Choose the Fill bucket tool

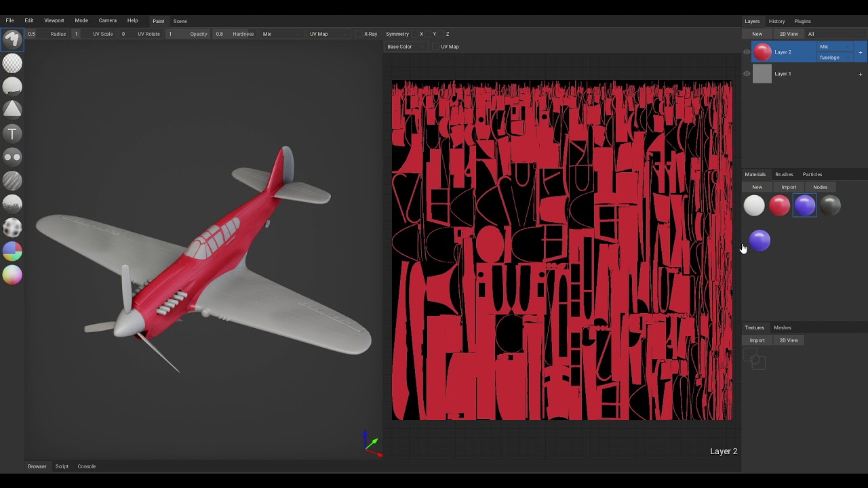12,86
